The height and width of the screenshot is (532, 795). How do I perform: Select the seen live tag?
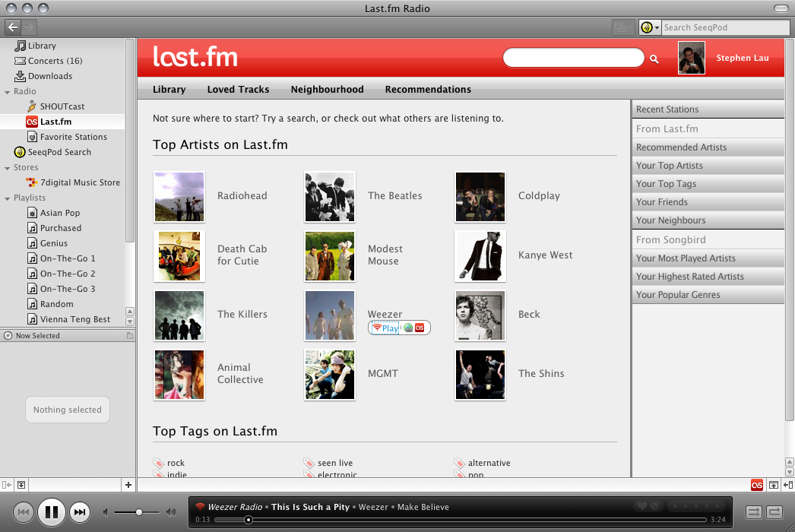(x=334, y=463)
